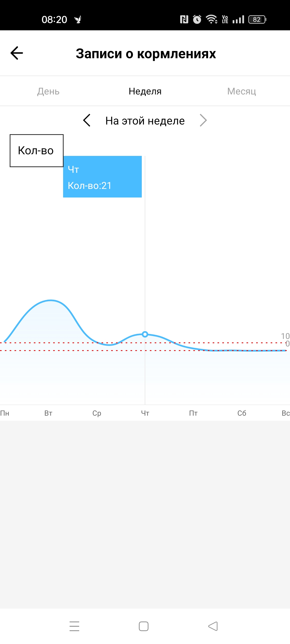Open Android recent apps menu button
The image size is (290, 644).
(x=74, y=626)
